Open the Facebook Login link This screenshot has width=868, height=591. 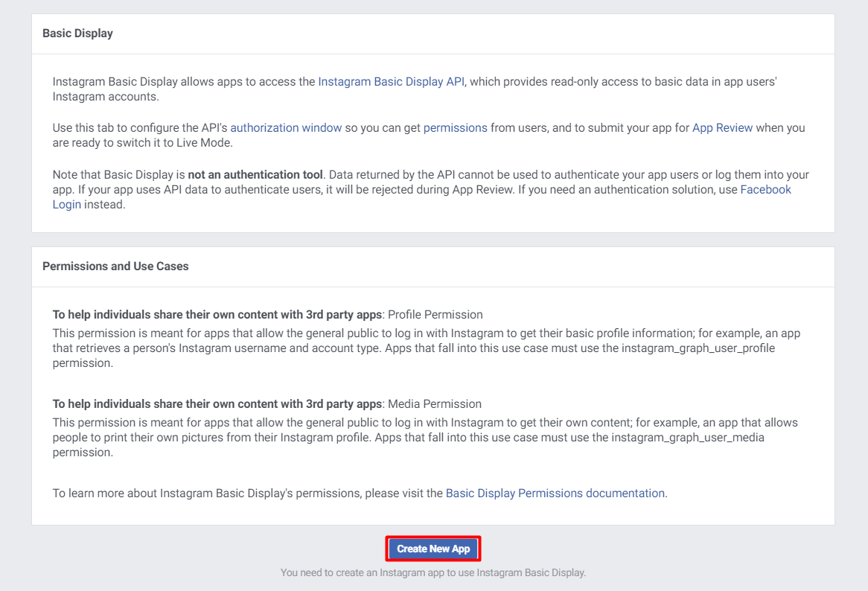tap(765, 190)
